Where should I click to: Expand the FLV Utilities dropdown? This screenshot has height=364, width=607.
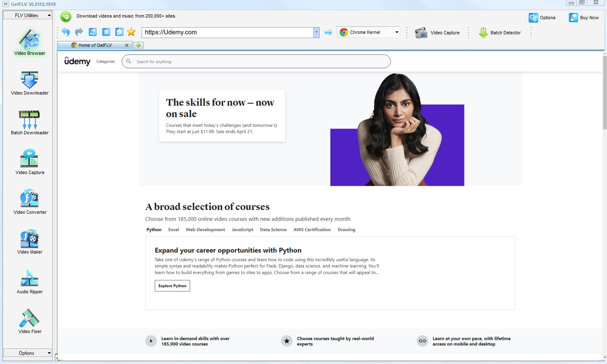coord(27,15)
